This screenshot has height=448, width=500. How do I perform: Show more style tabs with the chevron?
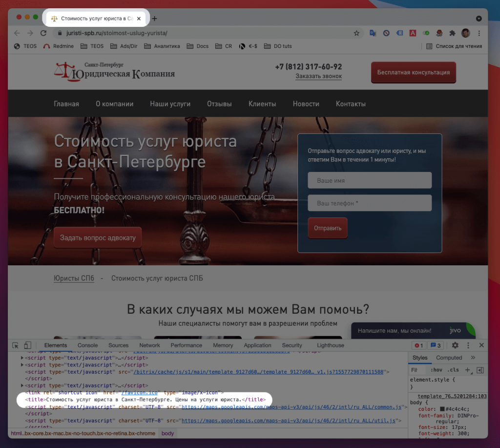(x=473, y=358)
